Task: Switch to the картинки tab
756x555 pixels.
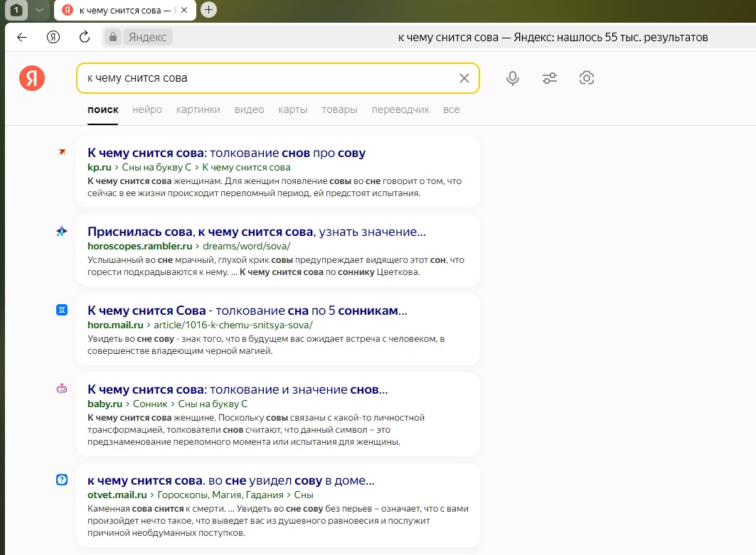Action: point(198,109)
